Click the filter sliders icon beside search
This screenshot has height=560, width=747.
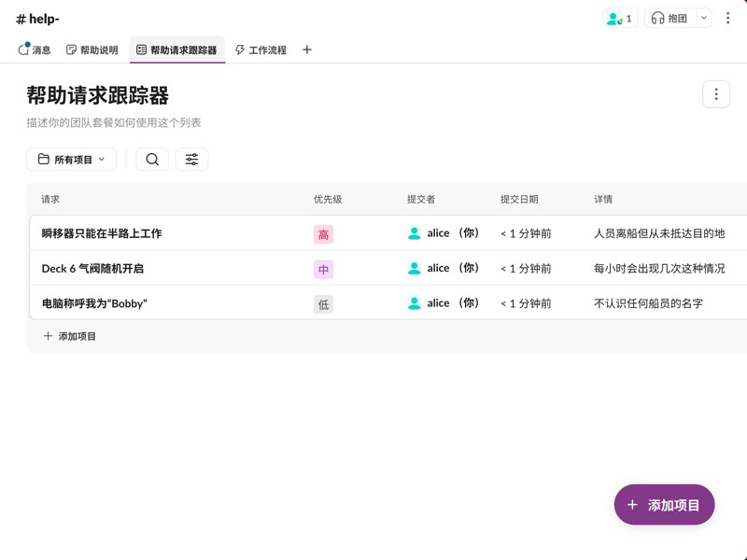[x=191, y=159]
